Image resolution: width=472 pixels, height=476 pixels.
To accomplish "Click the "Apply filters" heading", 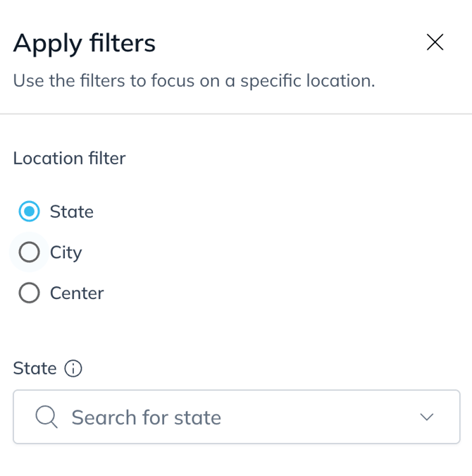I will 85,43.
